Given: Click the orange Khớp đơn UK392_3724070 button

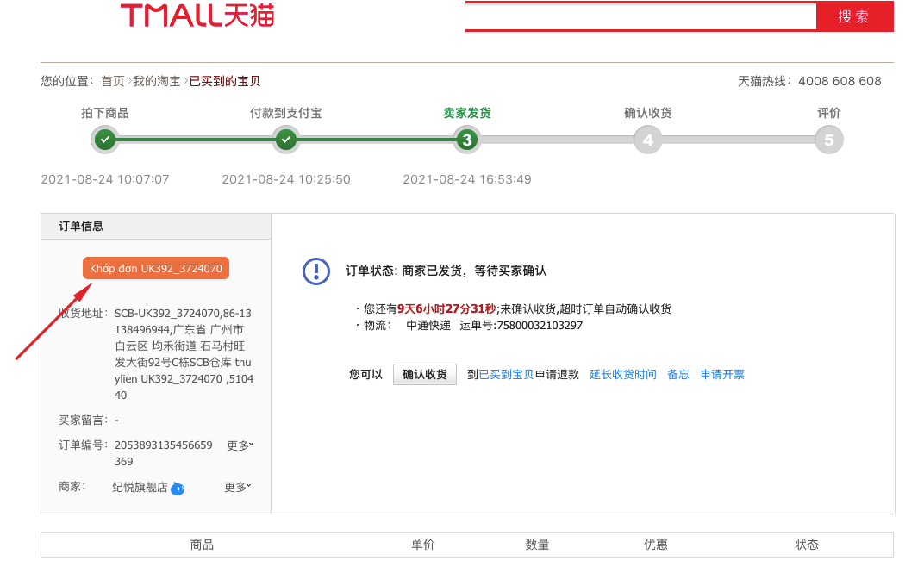Looking at the screenshot, I should (155, 269).
